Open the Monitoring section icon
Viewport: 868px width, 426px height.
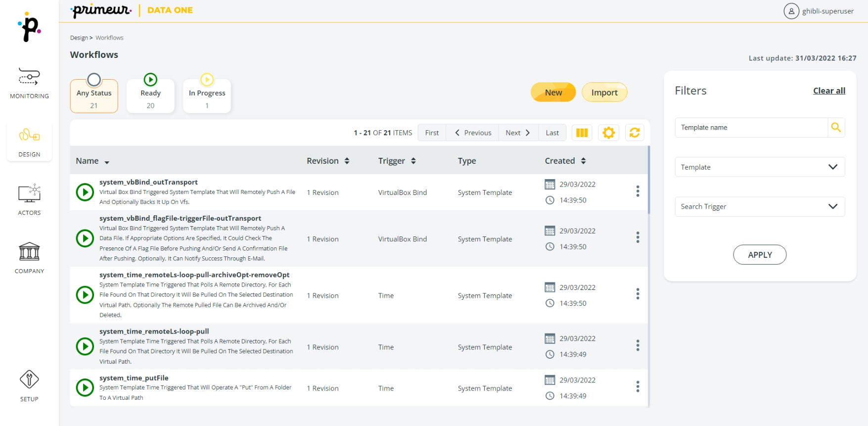29,77
